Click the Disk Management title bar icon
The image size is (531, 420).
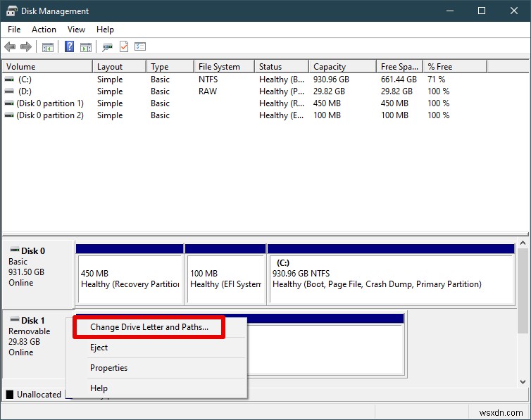point(11,11)
